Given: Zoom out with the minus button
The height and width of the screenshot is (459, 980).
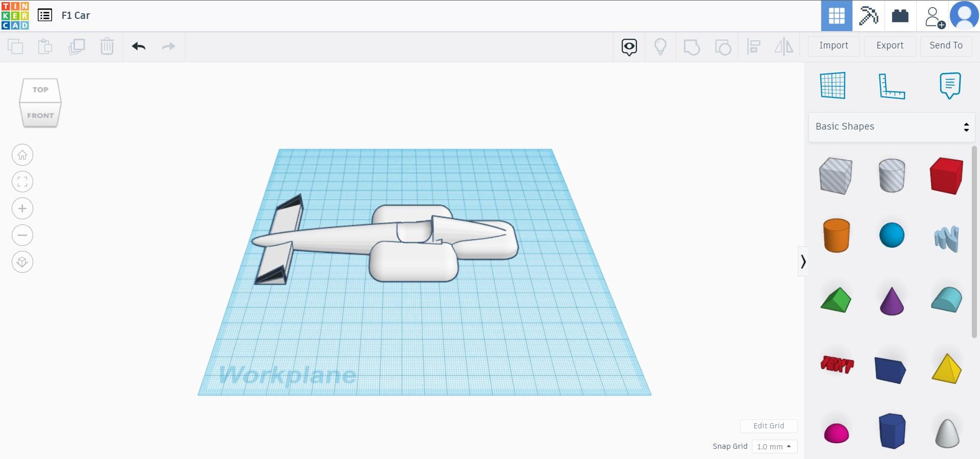Looking at the screenshot, I should (22, 235).
